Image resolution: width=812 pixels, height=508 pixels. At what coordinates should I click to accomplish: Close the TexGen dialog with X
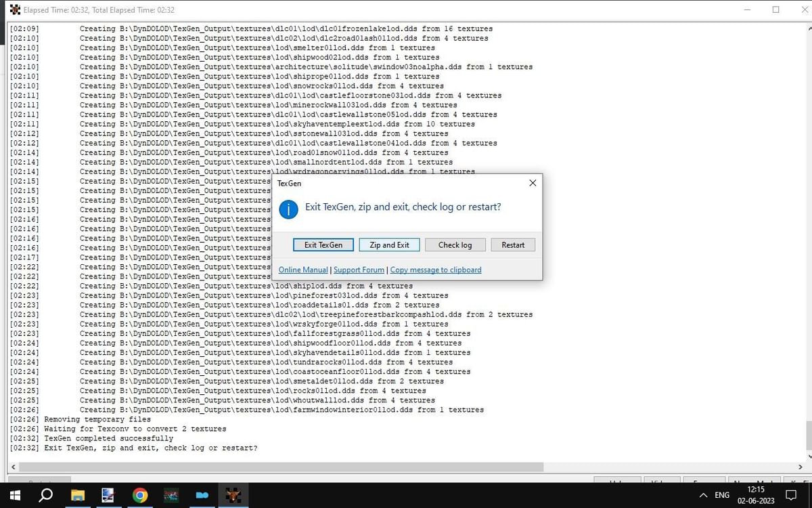click(533, 183)
